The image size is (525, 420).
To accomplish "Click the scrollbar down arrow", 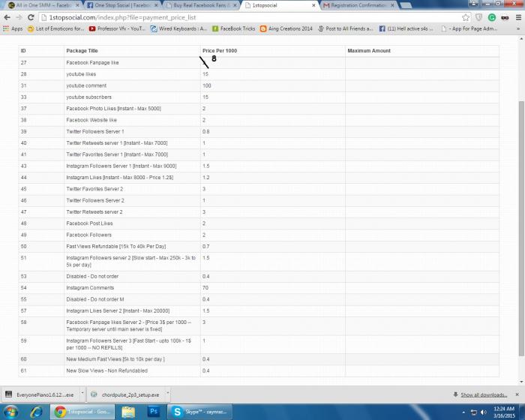I will tap(521, 382).
